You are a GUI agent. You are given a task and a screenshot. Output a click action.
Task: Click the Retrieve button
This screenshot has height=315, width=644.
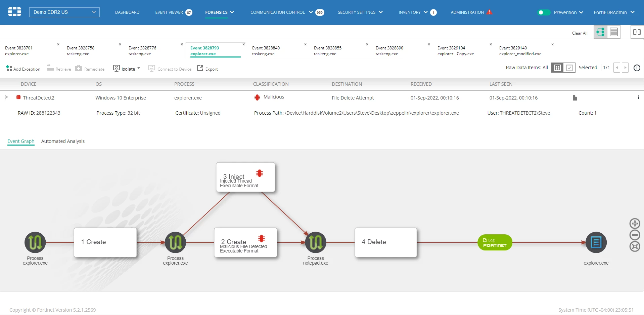pyautogui.click(x=59, y=69)
